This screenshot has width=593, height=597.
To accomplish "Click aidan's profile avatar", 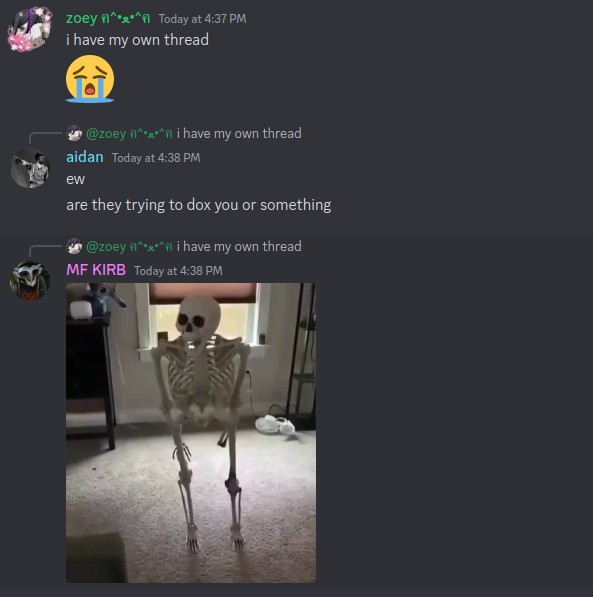I will pyautogui.click(x=30, y=168).
